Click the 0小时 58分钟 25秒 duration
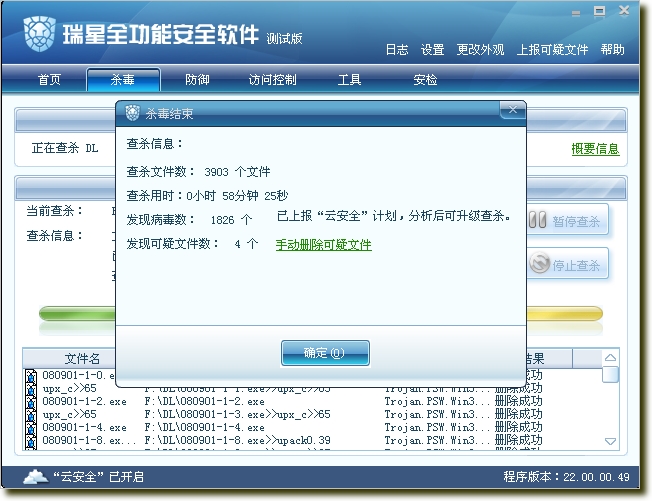 pyautogui.click(x=237, y=195)
